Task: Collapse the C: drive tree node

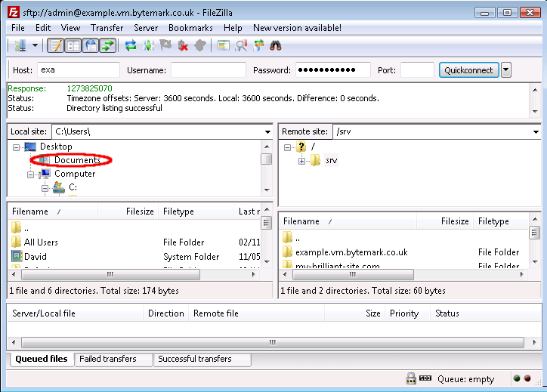Action: [45, 188]
